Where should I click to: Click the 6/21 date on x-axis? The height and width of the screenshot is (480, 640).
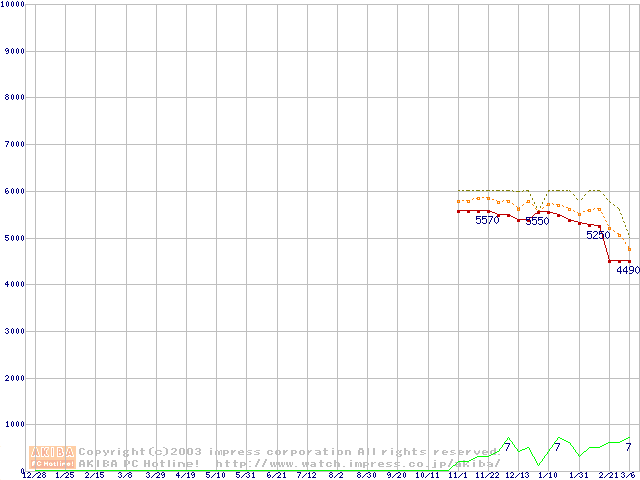(277, 475)
